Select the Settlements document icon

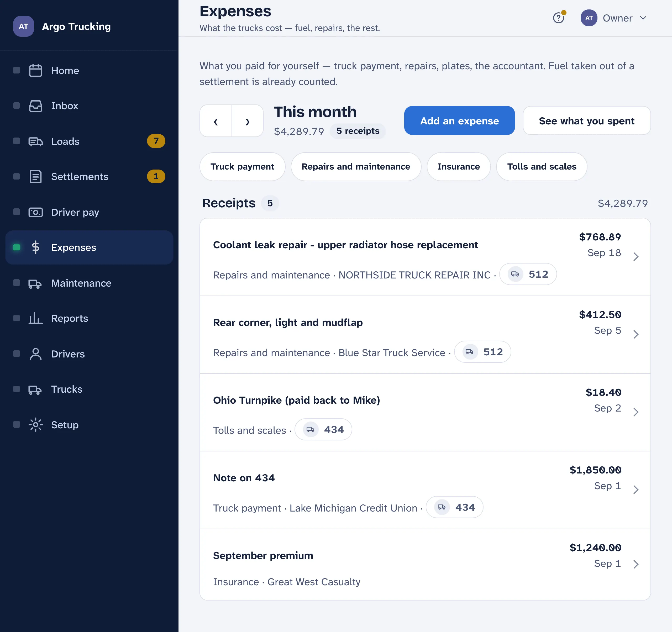pyautogui.click(x=35, y=176)
